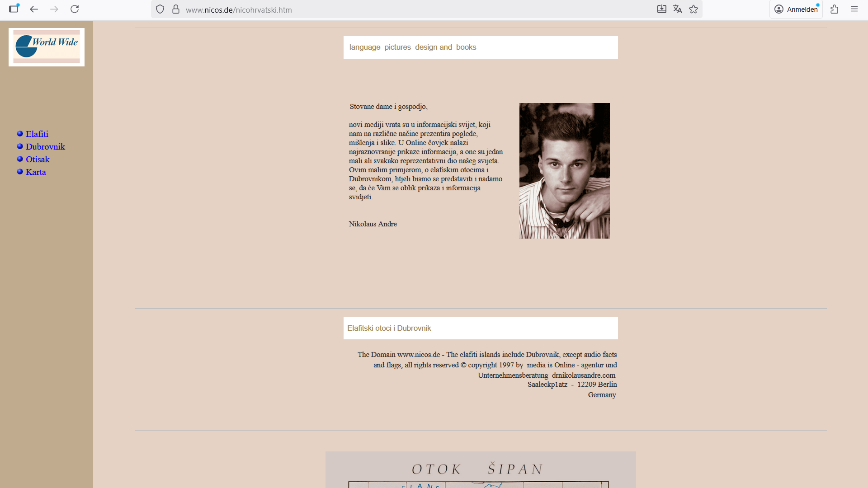Select 'pictures' in the top navigation
The width and height of the screenshot is (868, 488).
(397, 47)
